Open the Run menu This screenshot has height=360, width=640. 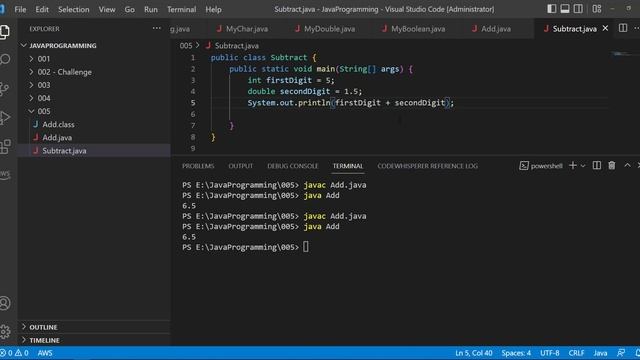point(151,9)
